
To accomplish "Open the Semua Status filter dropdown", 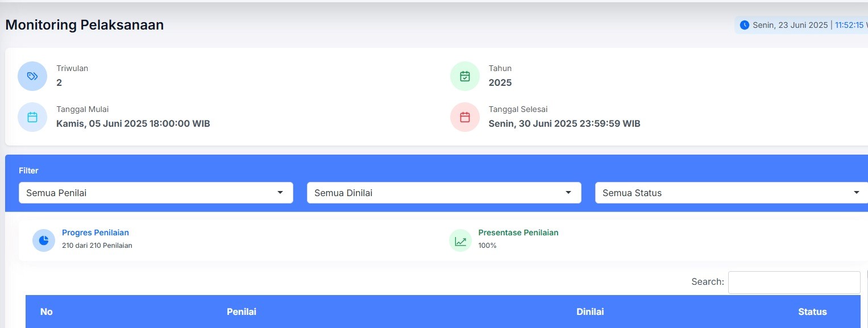I will pyautogui.click(x=731, y=193).
